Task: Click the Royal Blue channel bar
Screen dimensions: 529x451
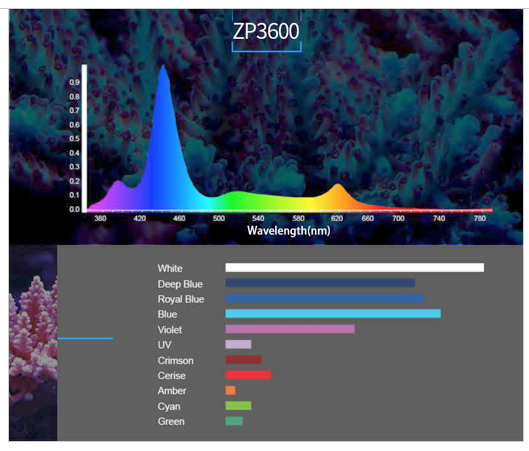Action: [325, 299]
